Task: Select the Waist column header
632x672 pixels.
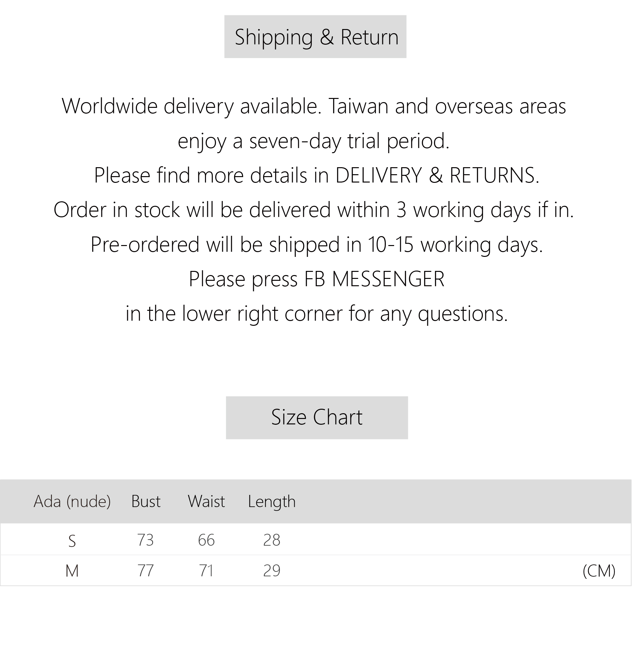Action: [x=206, y=501]
